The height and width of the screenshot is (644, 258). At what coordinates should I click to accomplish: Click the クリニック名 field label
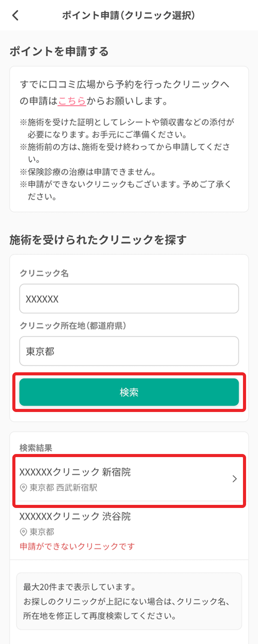pos(44,273)
